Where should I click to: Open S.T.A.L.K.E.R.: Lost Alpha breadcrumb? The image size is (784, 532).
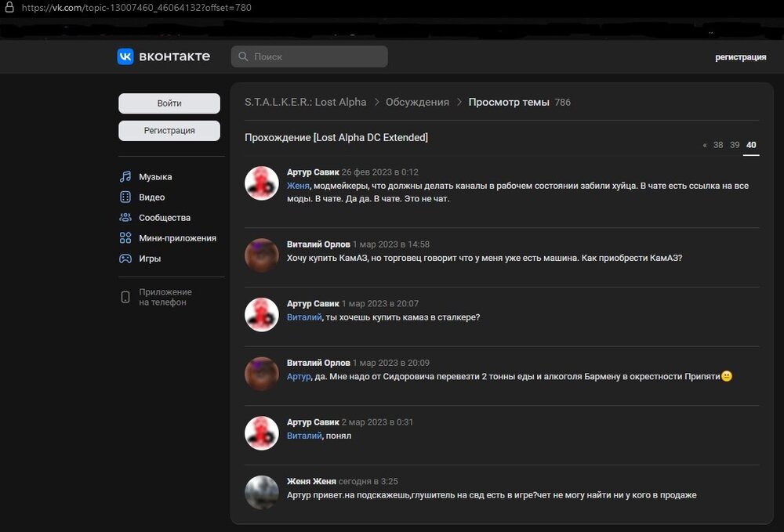point(305,103)
